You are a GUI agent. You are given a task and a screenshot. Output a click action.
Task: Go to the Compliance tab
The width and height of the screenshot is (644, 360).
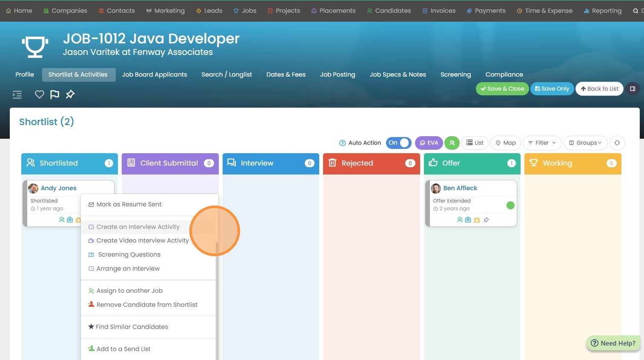click(x=504, y=74)
